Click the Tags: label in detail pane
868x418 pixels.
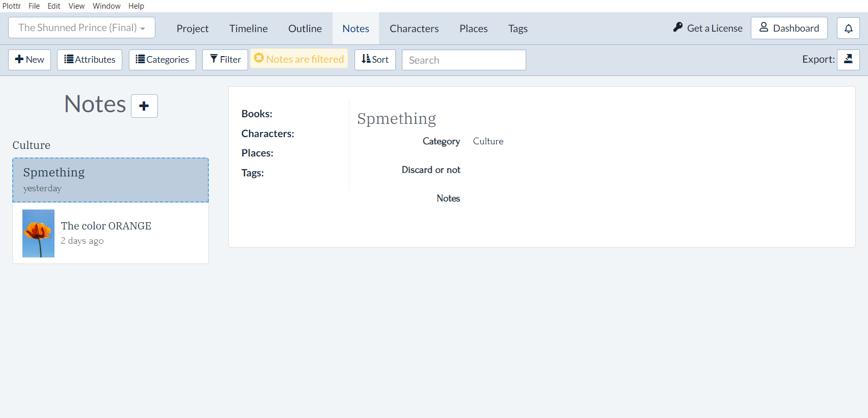253,173
